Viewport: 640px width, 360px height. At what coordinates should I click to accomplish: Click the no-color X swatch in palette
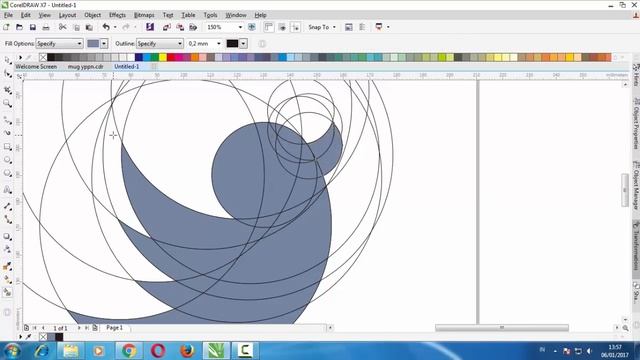coord(43,58)
